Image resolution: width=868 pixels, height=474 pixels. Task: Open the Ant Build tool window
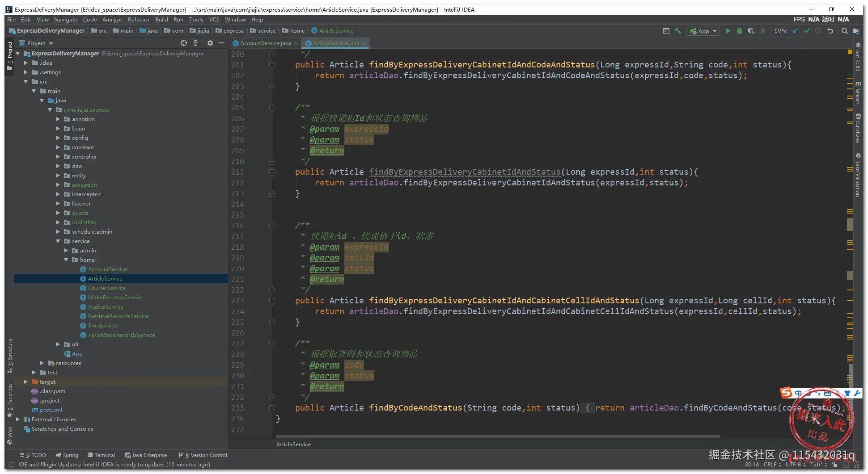(858, 57)
